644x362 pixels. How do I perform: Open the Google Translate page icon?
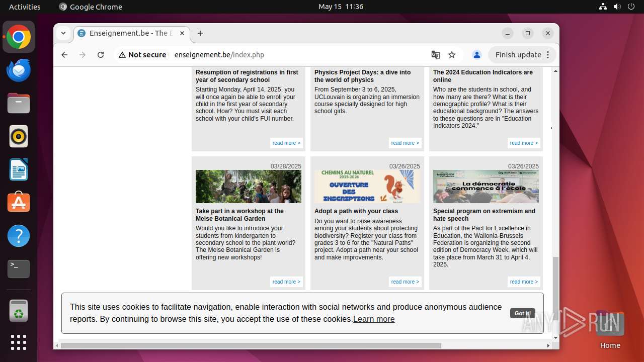click(436, 55)
